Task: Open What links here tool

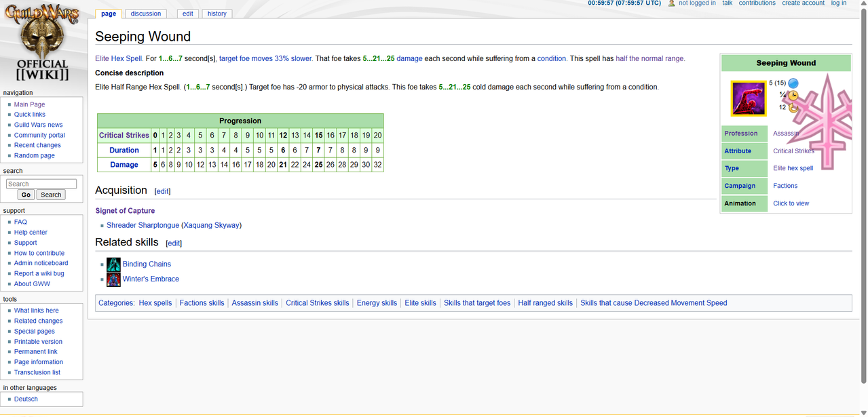Action: [37, 311]
